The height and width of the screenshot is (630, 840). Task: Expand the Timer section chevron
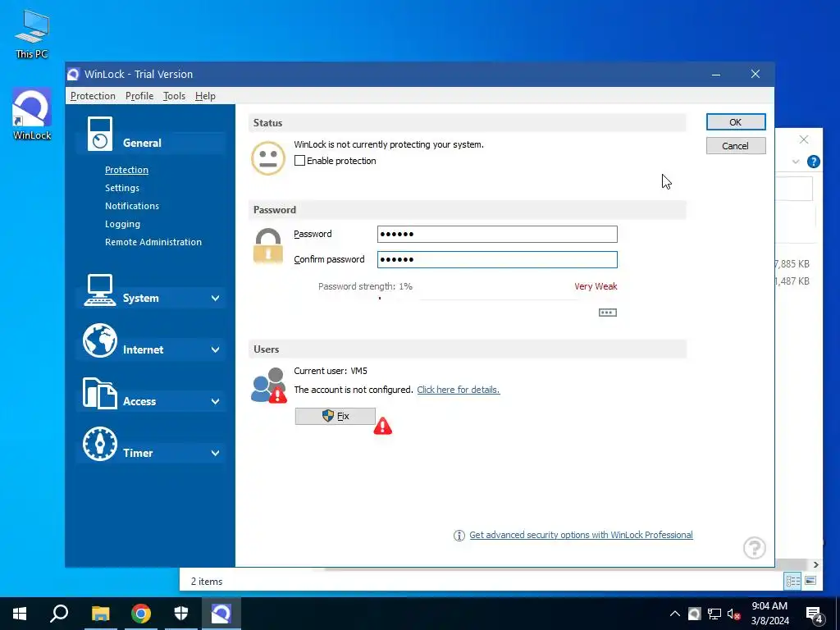tap(216, 453)
